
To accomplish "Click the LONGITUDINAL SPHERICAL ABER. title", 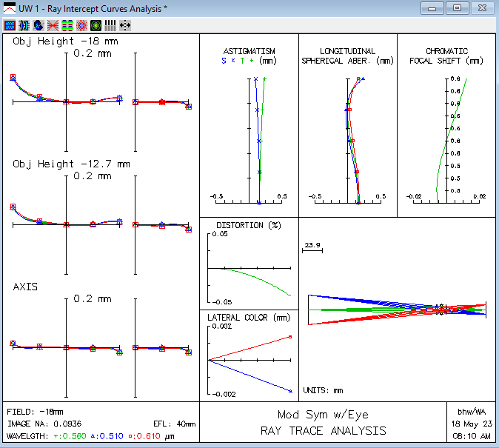I will tap(347, 56).
